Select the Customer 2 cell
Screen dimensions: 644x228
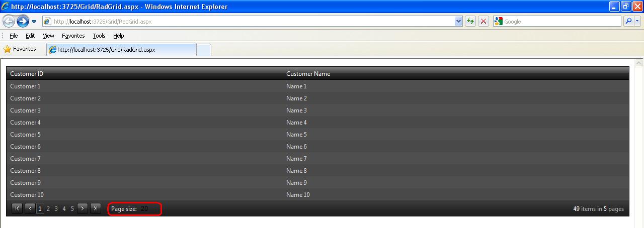(x=144, y=98)
